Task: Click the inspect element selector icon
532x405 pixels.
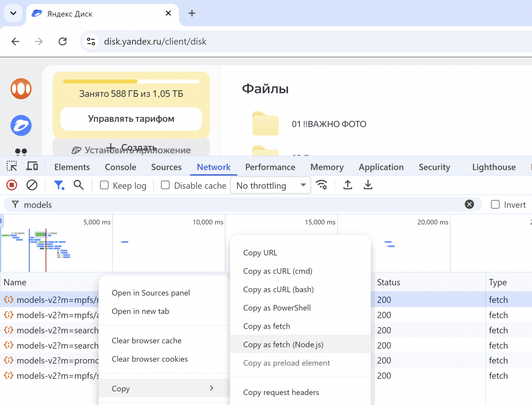Action: tap(12, 166)
